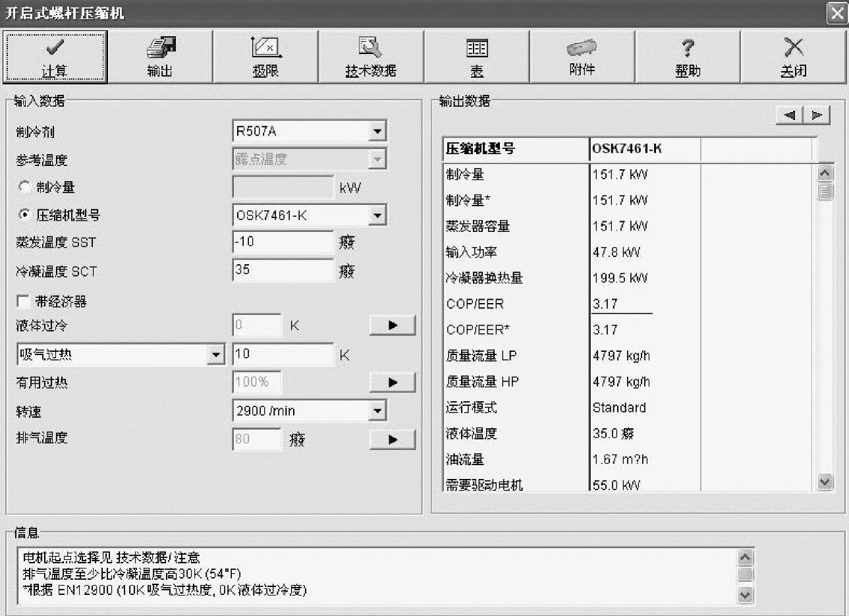Image resolution: width=849 pixels, height=616 pixels.
Task: Open the 输出 (Output) printer button
Action: pos(160,57)
